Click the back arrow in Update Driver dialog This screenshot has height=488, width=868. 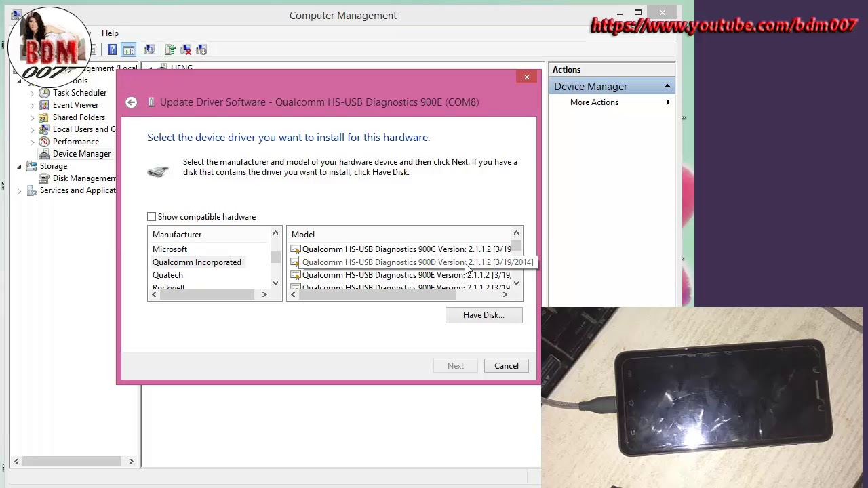coord(132,102)
